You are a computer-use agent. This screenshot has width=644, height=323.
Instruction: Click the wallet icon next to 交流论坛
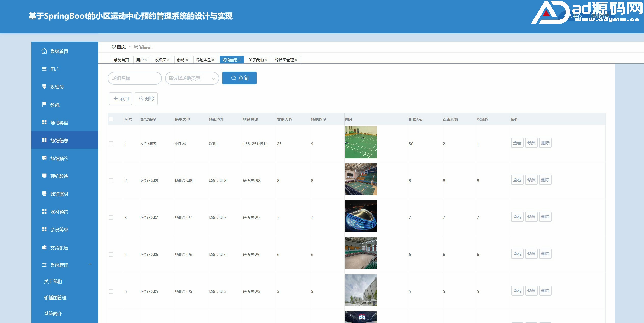click(44, 247)
